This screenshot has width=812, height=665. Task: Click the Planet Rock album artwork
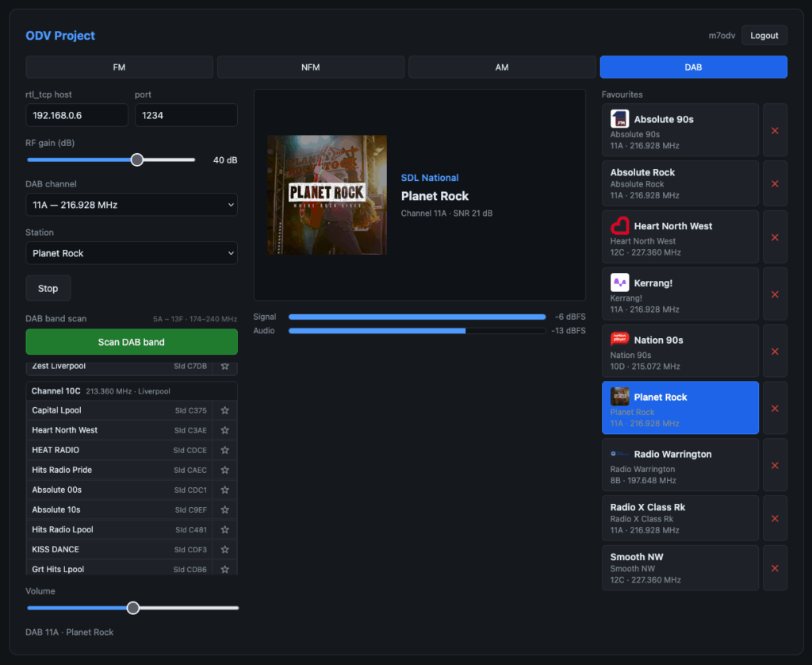[x=327, y=195]
